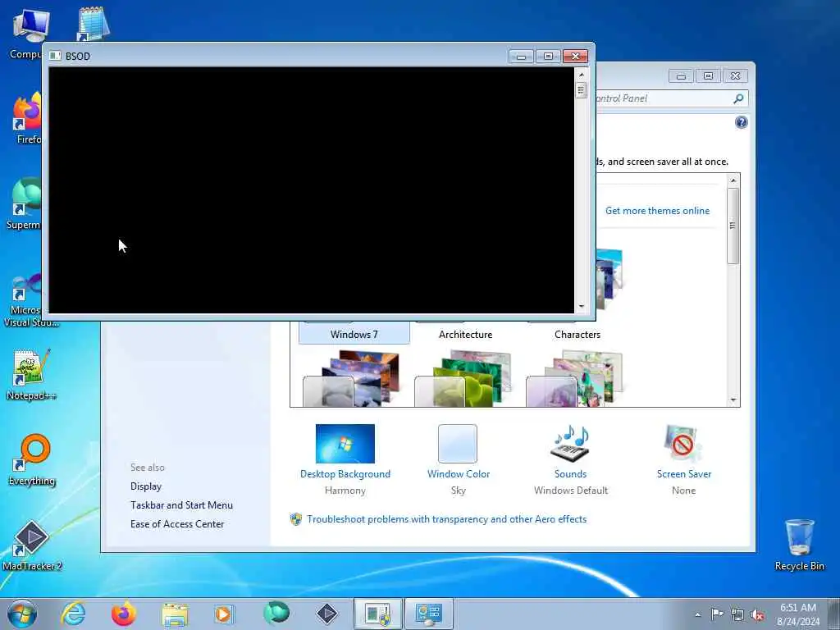Select the Notepad++ desktop shortcut

[x=31, y=374]
